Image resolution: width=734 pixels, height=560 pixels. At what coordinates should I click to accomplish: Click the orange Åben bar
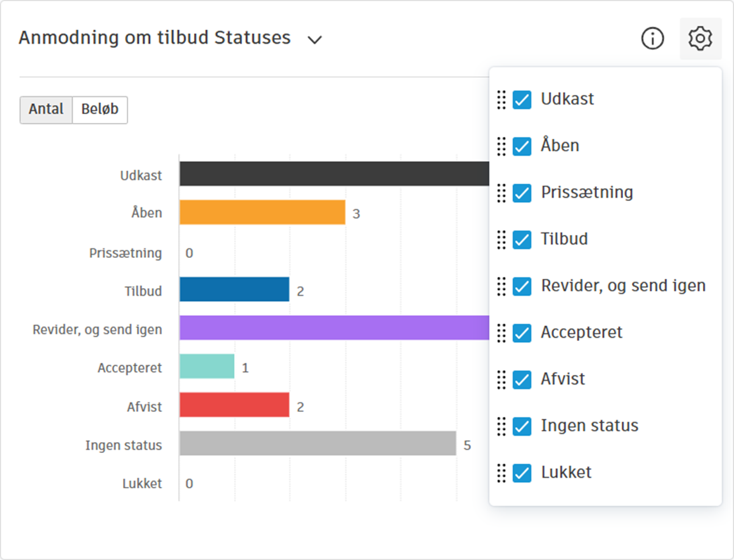pos(262,213)
